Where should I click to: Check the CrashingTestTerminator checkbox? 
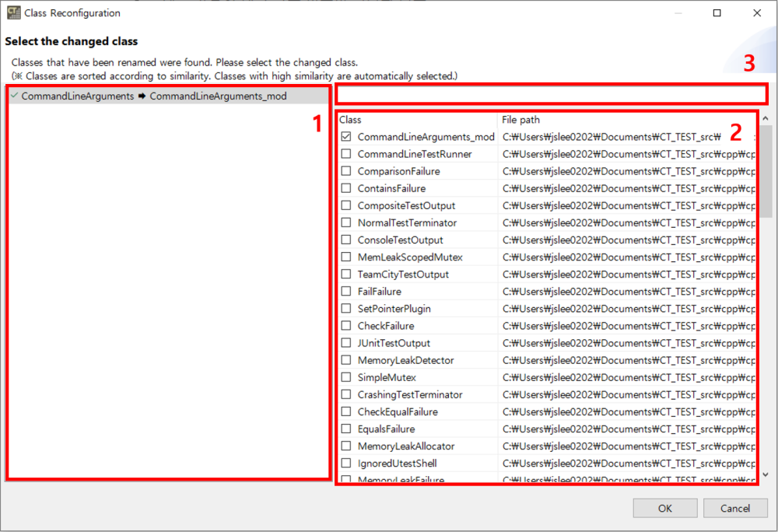[x=346, y=394]
